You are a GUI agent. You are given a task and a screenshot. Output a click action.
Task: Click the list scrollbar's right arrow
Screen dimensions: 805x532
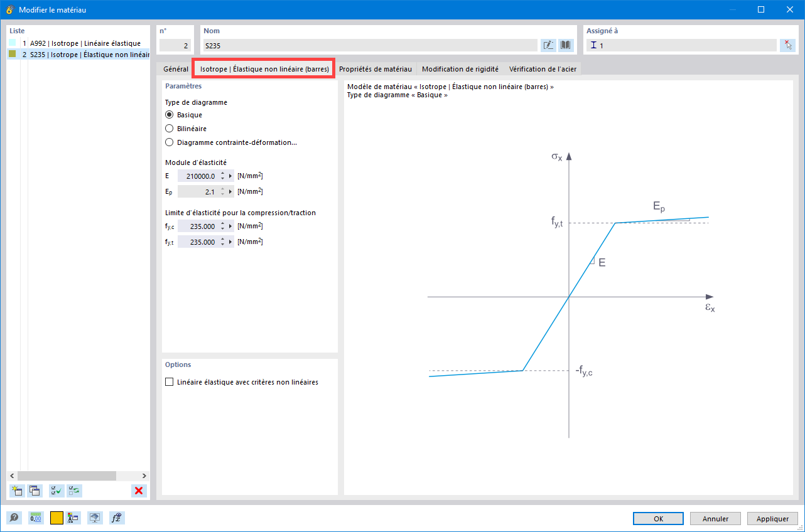pyautogui.click(x=144, y=476)
